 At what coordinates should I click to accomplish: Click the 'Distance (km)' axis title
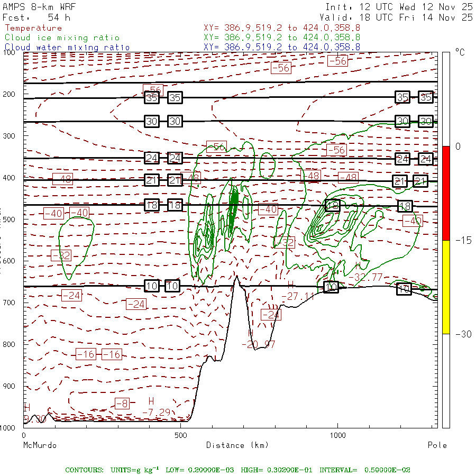(237, 445)
